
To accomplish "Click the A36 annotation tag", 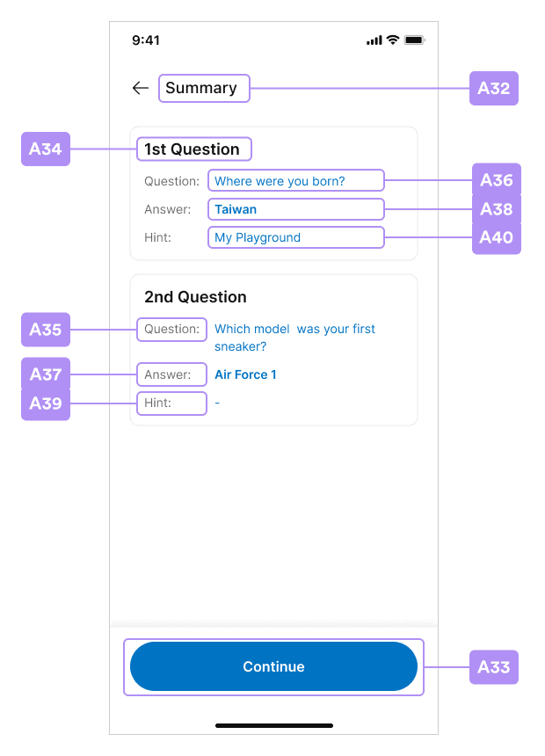I will pos(497,180).
